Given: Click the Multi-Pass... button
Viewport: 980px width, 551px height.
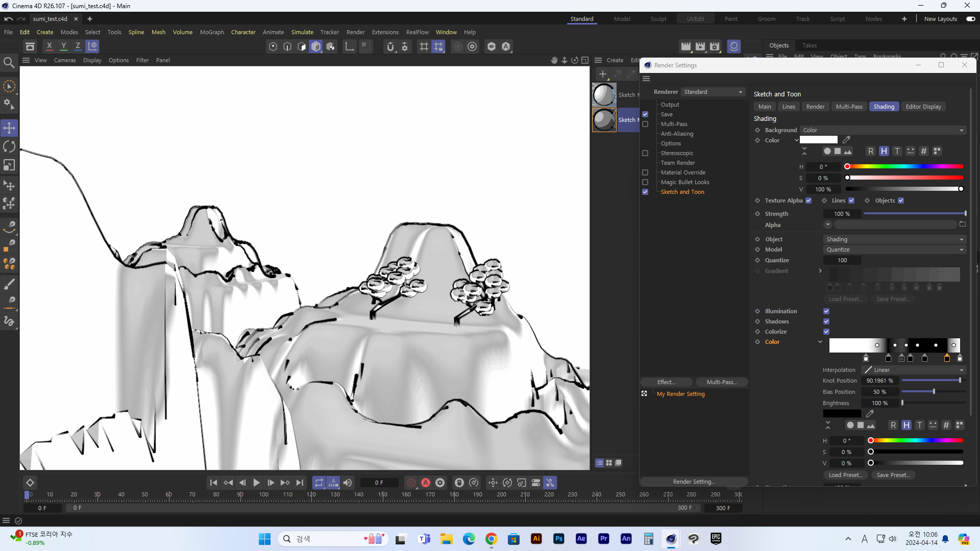Looking at the screenshot, I should 722,382.
